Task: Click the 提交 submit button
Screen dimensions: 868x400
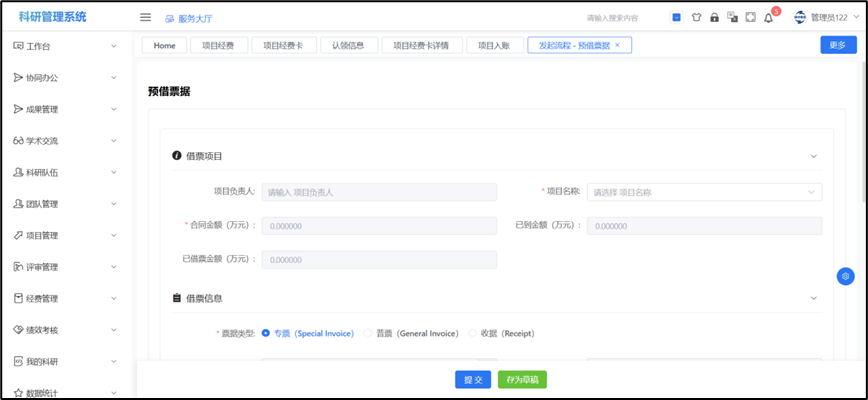Action: 473,380
